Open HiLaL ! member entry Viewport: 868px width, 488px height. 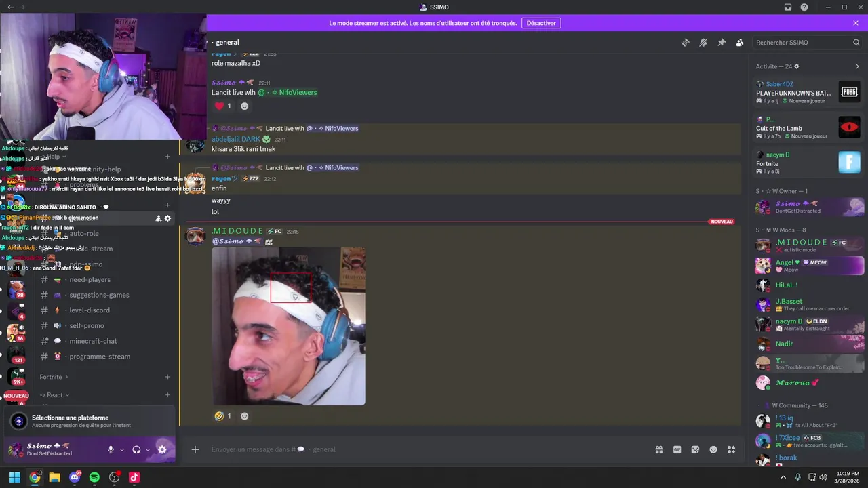pyautogui.click(x=810, y=285)
